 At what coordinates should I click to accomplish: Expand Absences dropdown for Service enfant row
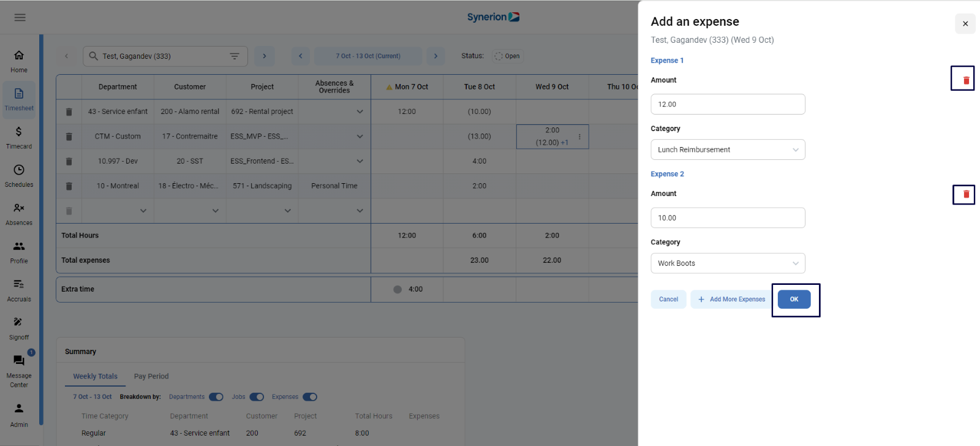(360, 112)
